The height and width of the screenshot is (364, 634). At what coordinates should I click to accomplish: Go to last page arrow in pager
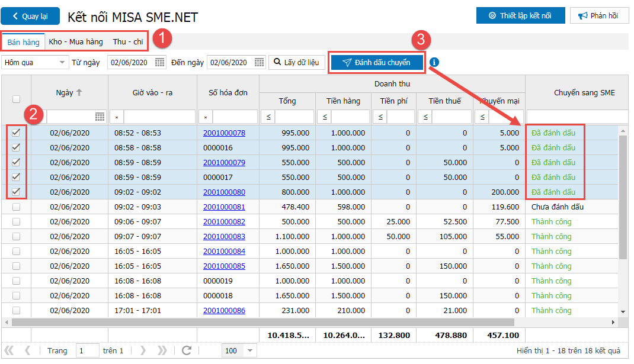[x=162, y=350]
